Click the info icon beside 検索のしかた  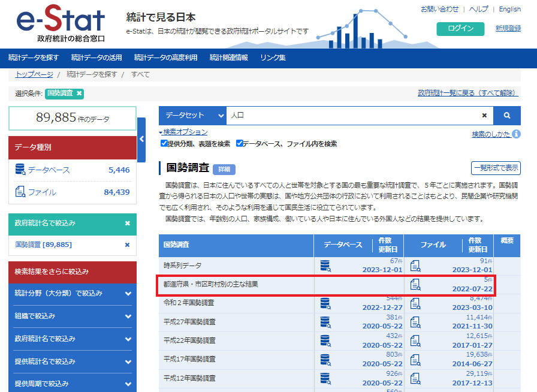coord(517,134)
